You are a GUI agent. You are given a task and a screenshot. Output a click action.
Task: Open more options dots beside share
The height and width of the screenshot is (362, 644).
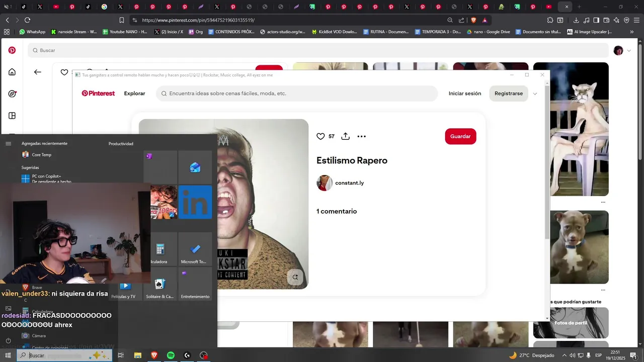coord(361,136)
